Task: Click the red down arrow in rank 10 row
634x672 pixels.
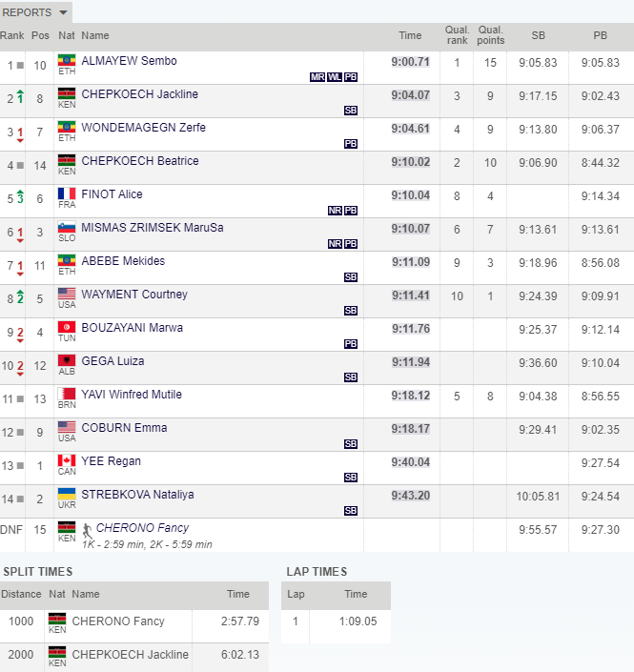Action: pos(20,368)
